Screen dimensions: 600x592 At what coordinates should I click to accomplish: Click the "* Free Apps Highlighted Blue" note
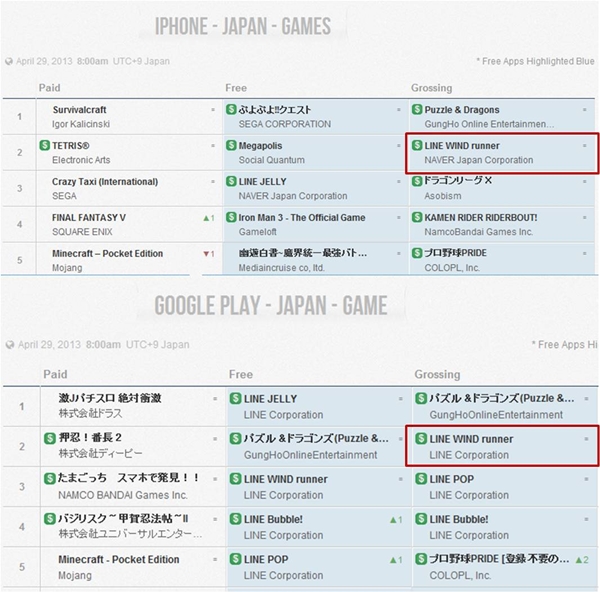(x=535, y=61)
